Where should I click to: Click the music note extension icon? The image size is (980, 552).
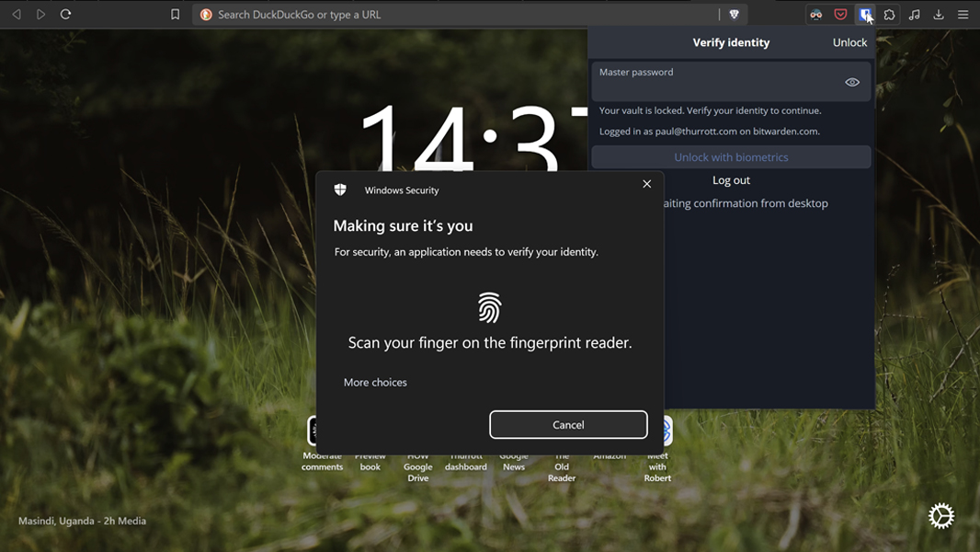[x=914, y=14]
